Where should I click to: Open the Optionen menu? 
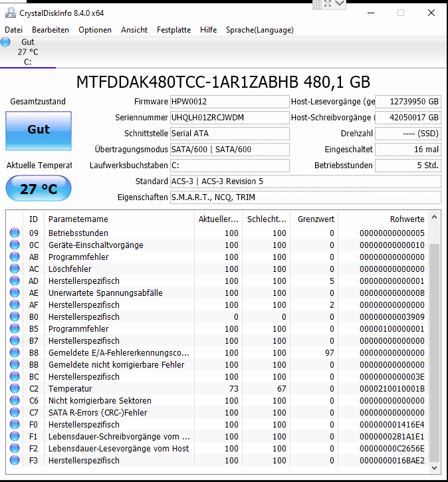tap(95, 30)
